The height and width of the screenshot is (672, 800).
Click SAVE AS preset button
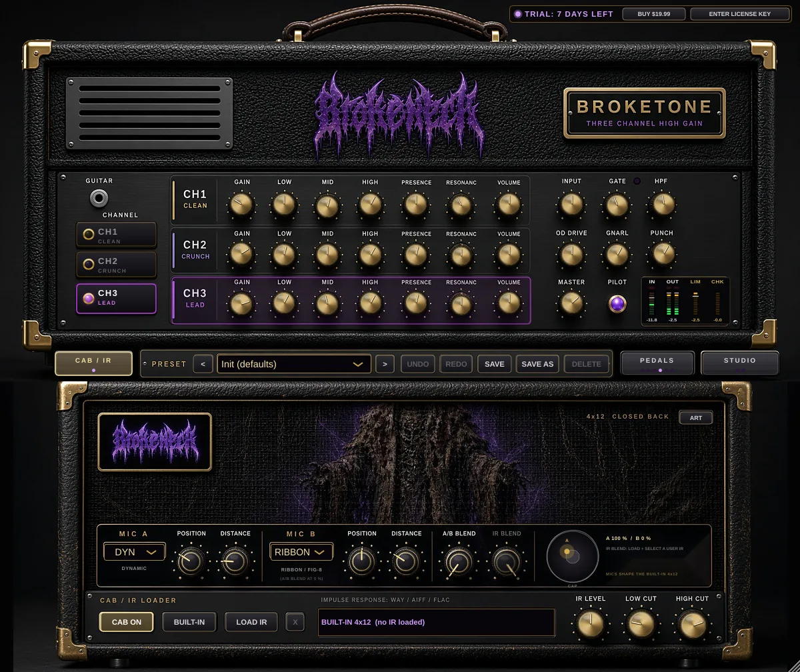[x=537, y=364]
